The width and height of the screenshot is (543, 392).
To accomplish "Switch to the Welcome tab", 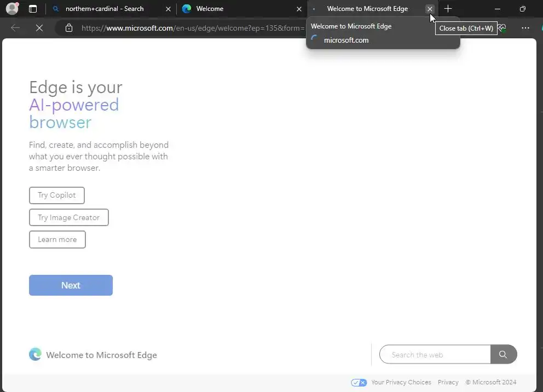I will pos(210,9).
